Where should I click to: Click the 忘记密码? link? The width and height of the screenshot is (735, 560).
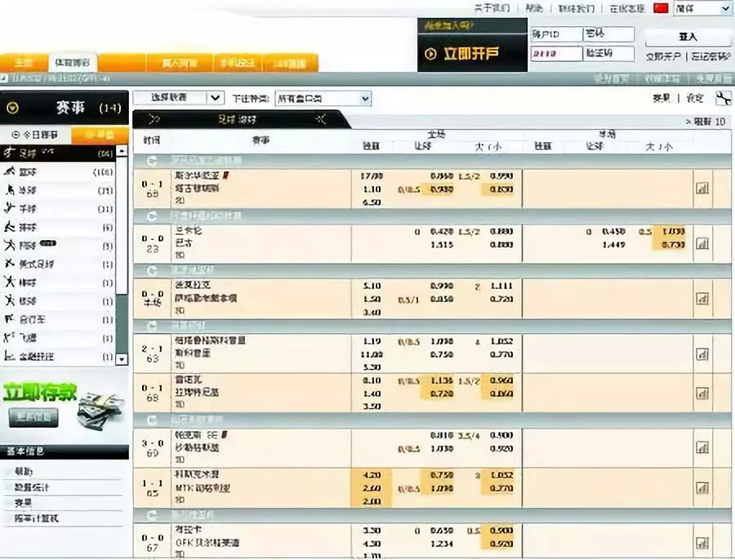pyautogui.click(x=710, y=56)
